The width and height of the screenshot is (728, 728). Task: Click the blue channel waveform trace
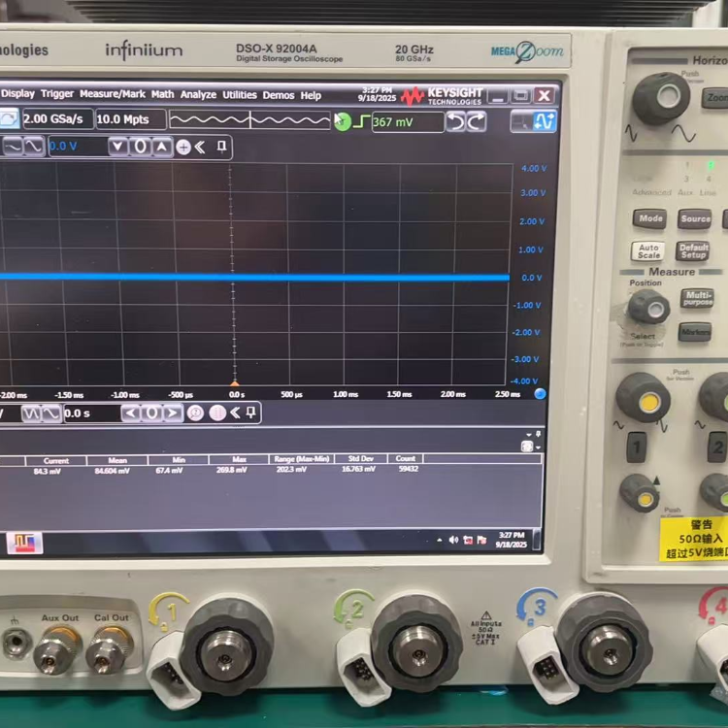point(254,278)
